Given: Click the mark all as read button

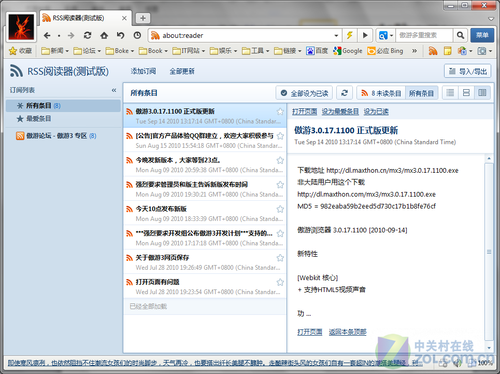Looking at the screenshot, I should [x=305, y=93].
